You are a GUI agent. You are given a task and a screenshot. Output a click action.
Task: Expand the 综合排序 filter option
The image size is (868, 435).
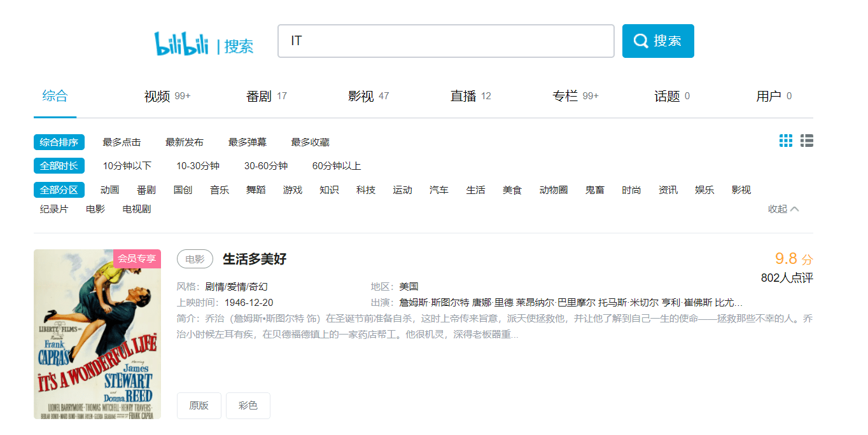(59, 142)
